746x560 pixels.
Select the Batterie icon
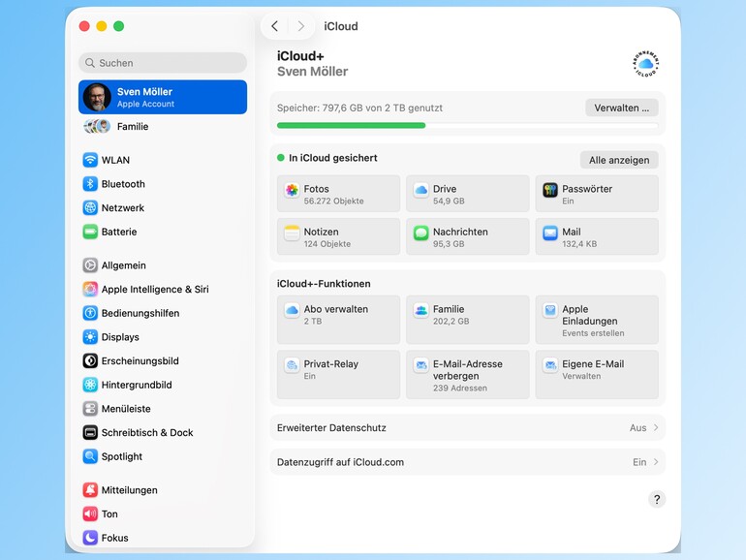[x=90, y=232]
